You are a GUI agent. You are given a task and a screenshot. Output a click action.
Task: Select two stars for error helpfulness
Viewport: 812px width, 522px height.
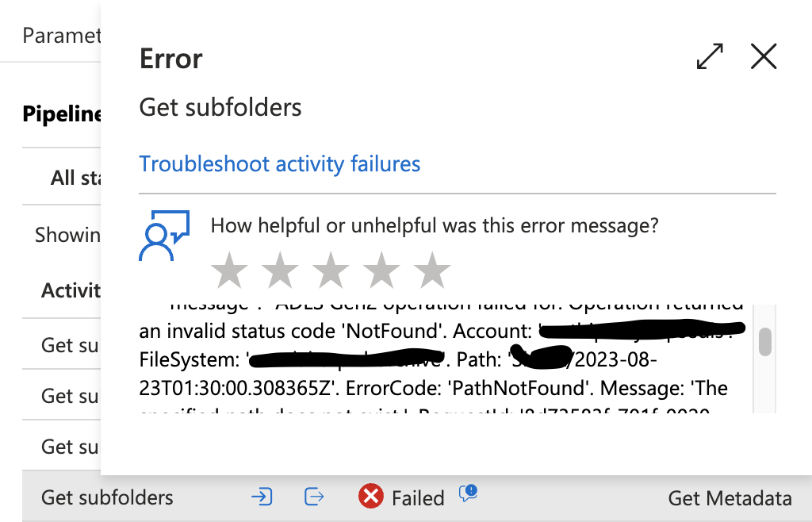tap(280, 270)
